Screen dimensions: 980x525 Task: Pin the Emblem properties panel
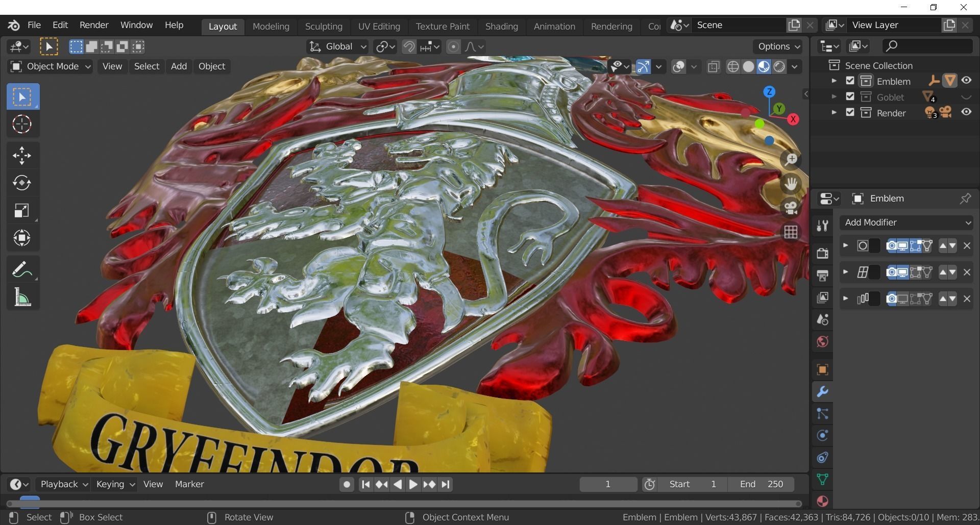coord(965,198)
